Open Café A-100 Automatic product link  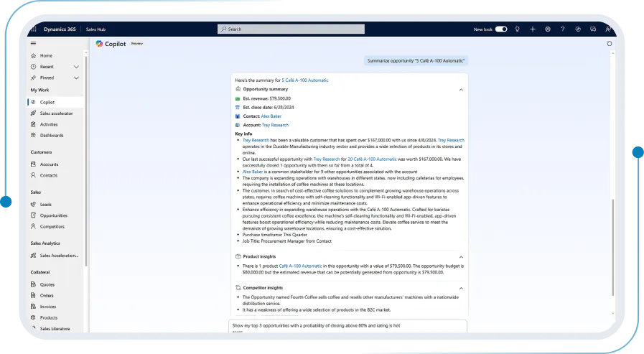point(300,266)
